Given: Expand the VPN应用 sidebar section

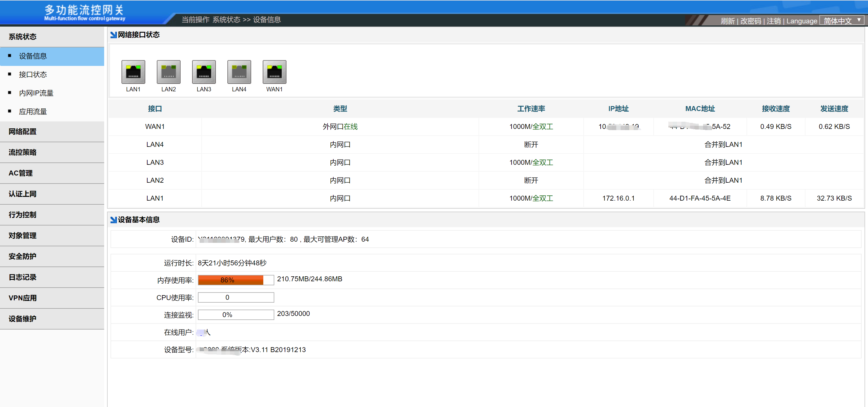Looking at the screenshot, I should (x=23, y=298).
